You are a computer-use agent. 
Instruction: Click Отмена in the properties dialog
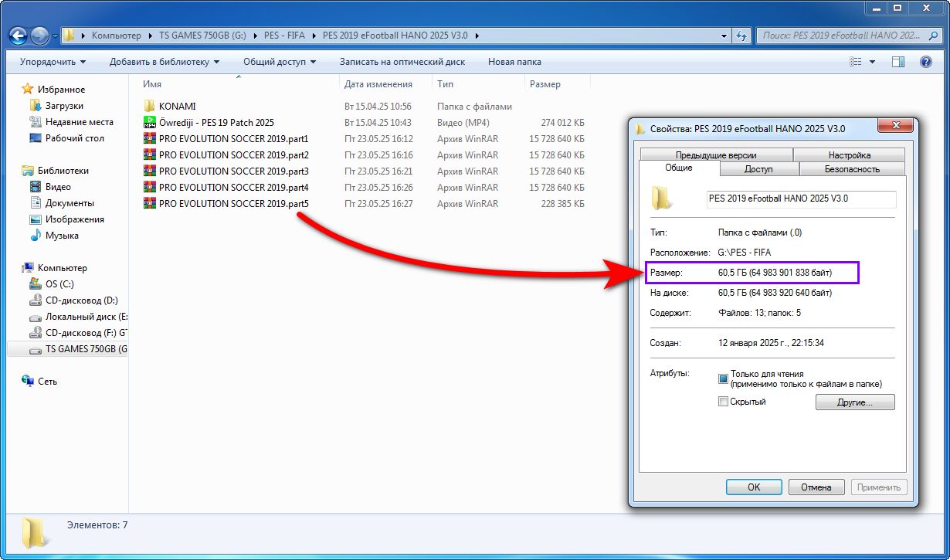coord(816,487)
